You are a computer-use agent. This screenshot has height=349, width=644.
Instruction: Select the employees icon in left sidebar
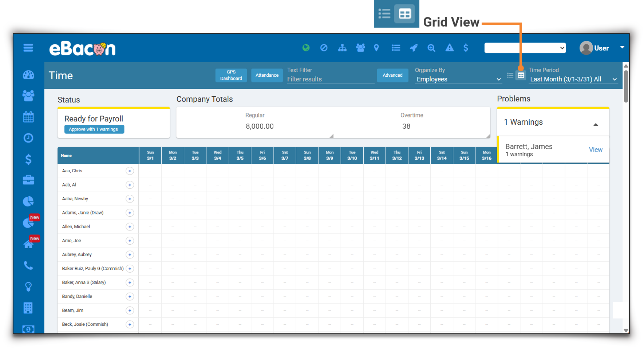[28, 96]
